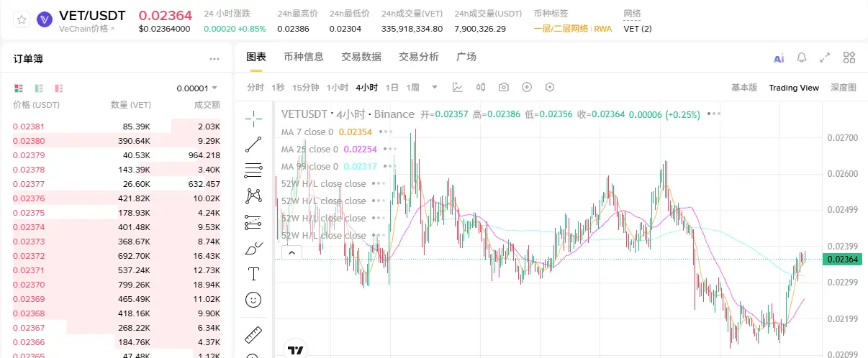The width and height of the screenshot is (868, 358).
Task: Open MA 7 indicator more options
Action: coord(386,132)
